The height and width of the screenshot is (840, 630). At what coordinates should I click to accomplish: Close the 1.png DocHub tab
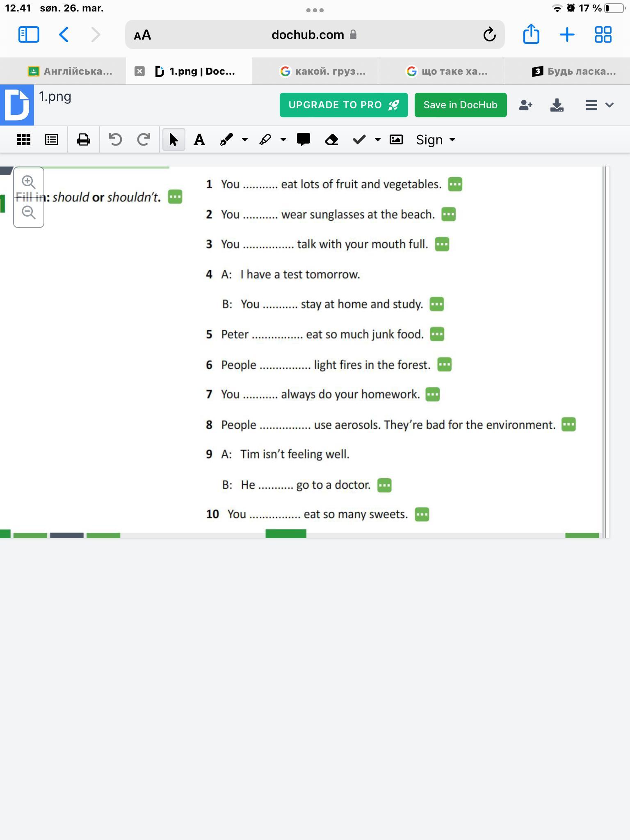click(139, 71)
